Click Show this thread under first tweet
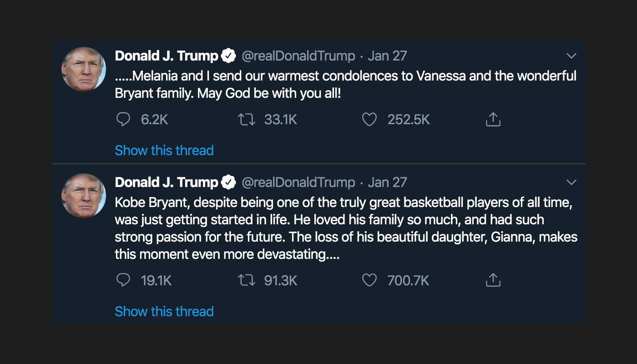Screen dimensions: 637x364 click(164, 151)
